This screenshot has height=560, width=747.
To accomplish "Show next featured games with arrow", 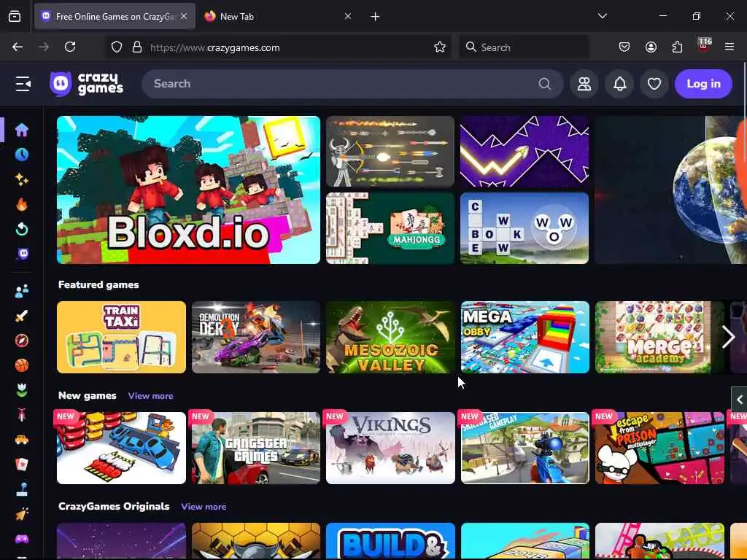I will [728, 337].
